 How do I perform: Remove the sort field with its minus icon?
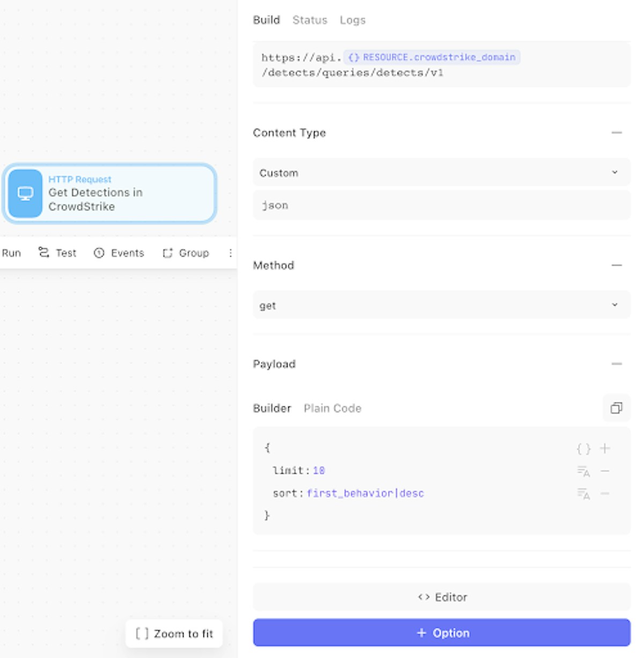point(605,494)
